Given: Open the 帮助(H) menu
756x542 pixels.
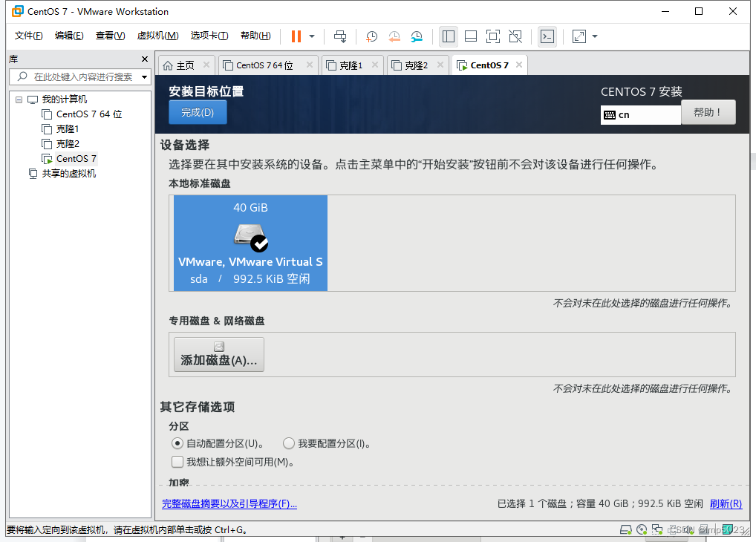Looking at the screenshot, I should click(255, 36).
